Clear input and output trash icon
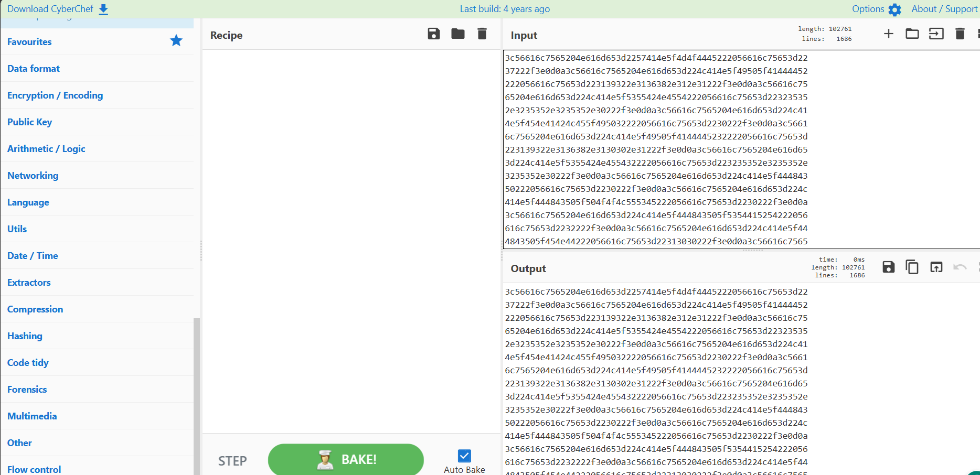 (x=960, y=34)
